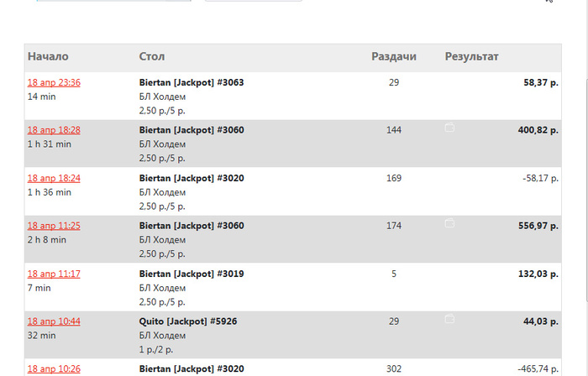Click the Стол column header
This screenshot has height=376, width=588.
coord(152,57)
